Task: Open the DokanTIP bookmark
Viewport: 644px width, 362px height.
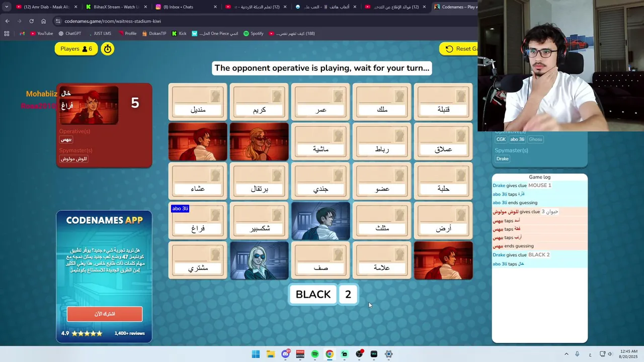Action: tap(154, 34)
